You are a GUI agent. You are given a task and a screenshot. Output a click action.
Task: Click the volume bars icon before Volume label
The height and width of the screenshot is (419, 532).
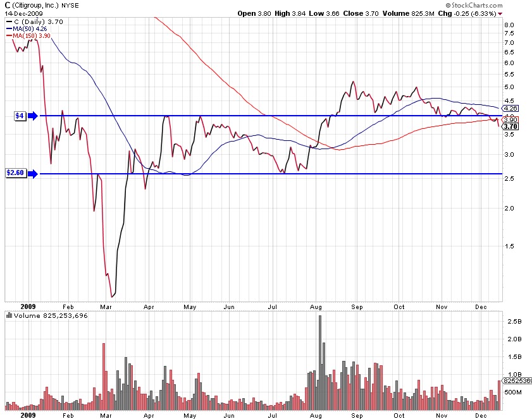click(9, 315)
